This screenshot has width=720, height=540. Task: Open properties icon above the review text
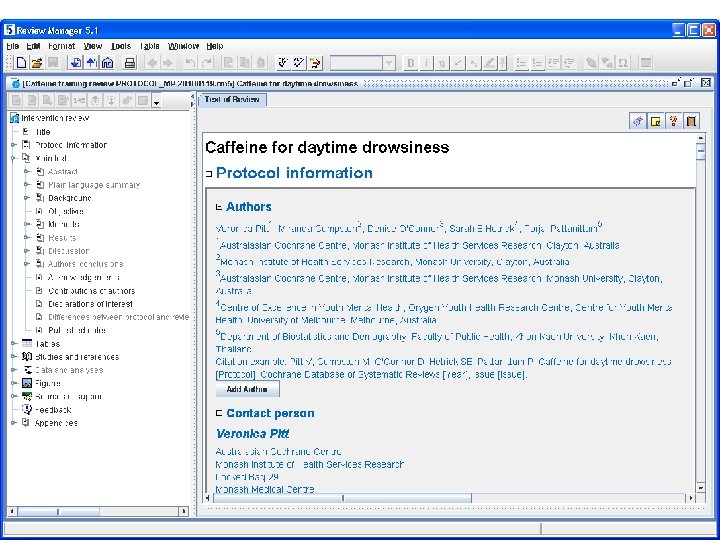click(x=637, y=121)
